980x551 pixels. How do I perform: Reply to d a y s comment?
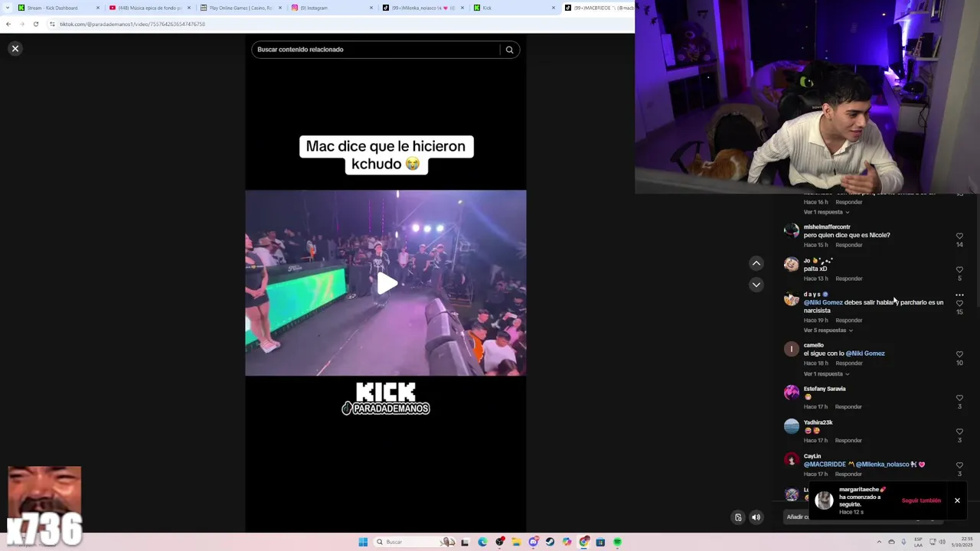point(848,321)
